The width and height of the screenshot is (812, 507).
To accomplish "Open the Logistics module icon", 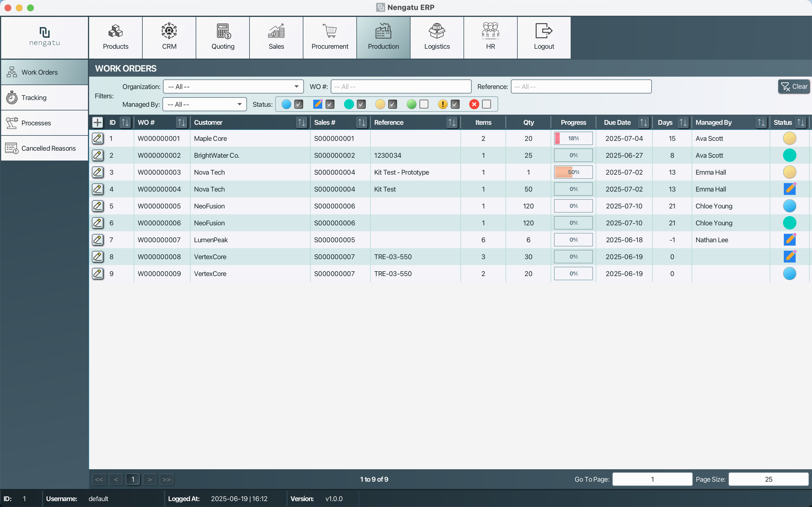I will 436,32.
